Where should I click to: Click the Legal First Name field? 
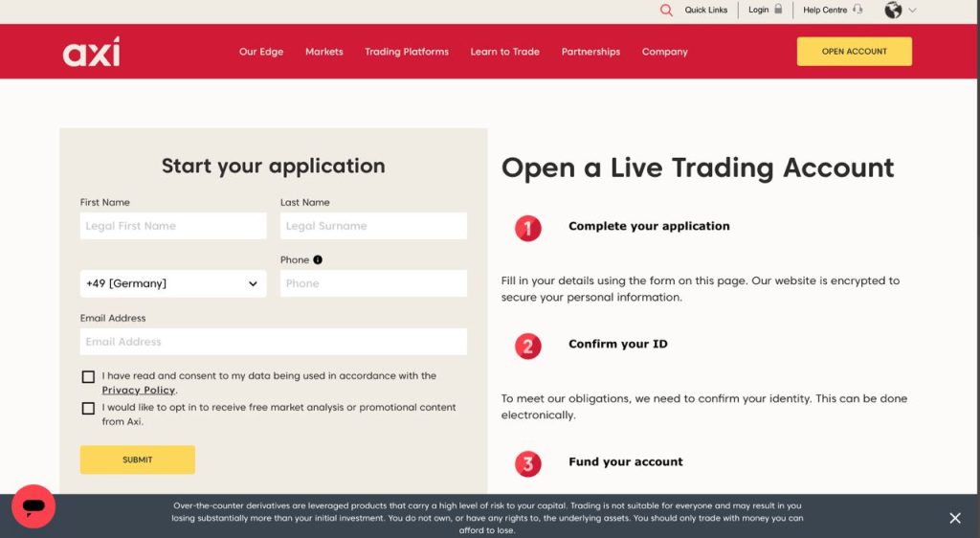pos(173,226)
